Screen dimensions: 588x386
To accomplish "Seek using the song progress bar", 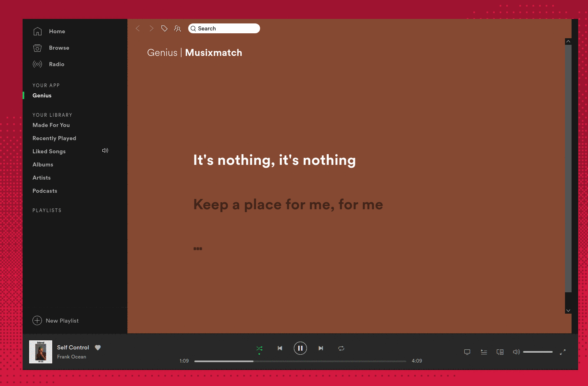I will pyautogui.click(x=300, y=361).
